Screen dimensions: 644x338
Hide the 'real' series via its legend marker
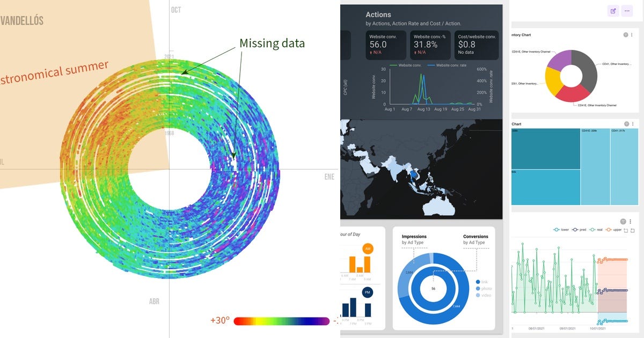pyautogui.click(x=592, y=230)
